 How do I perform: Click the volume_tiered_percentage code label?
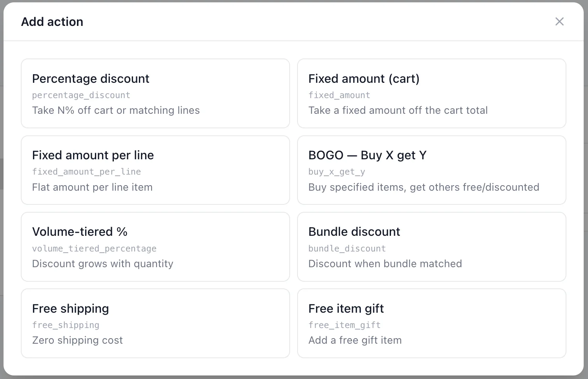pos(94,249)
